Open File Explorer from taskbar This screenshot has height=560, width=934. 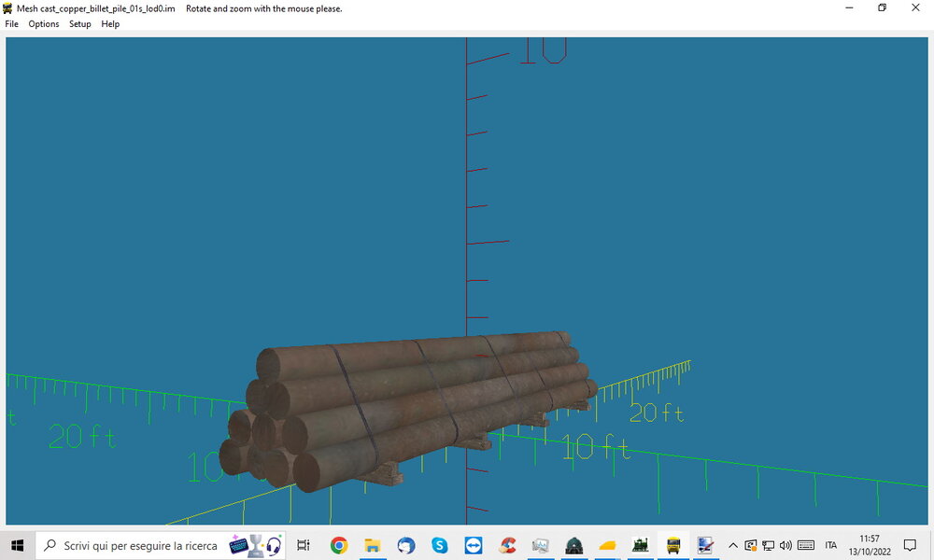point(373,545)
